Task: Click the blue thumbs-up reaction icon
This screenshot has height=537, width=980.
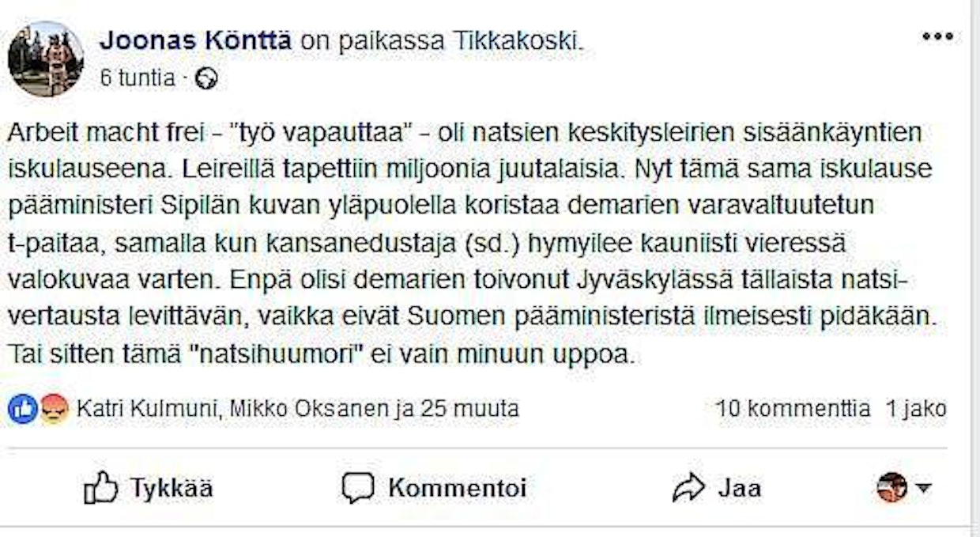Action: pos(24,409)
